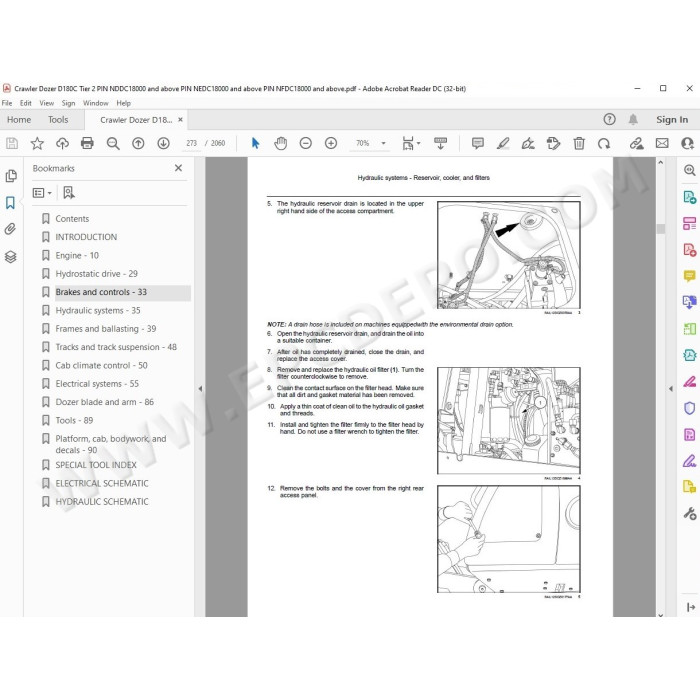Image resolution: width=700 pixels, height=700 pixels.
Task: Select Brakes and controls - 33 bookmark
Action: point(101,292)
